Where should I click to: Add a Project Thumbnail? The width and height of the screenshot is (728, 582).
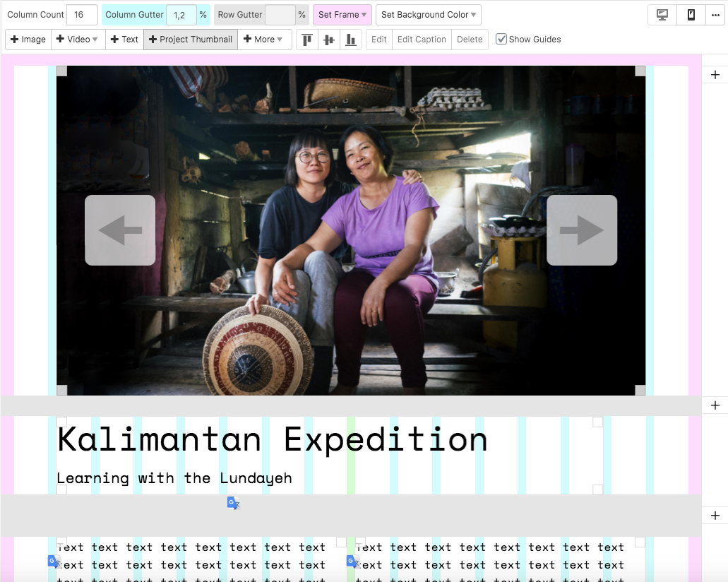coord(191,40)
